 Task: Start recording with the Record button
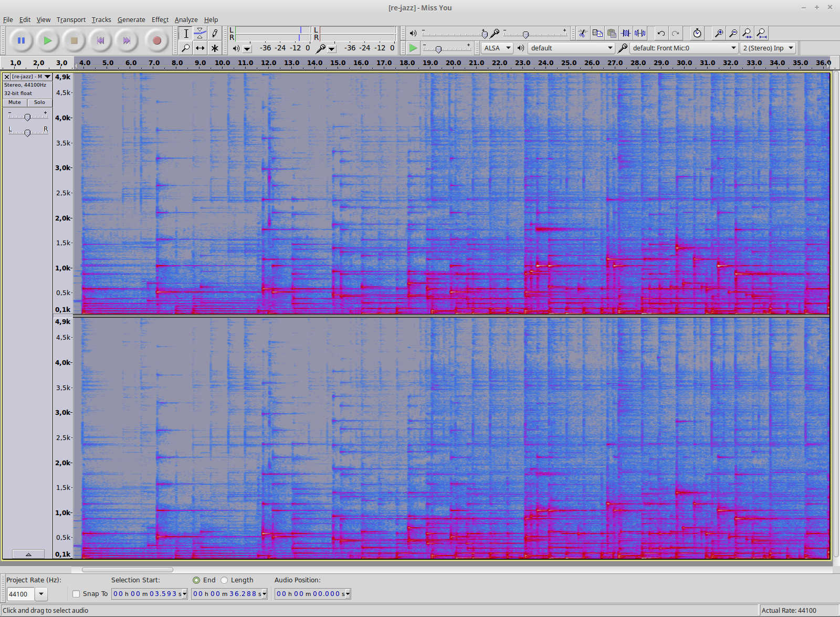tap(156, 40)
